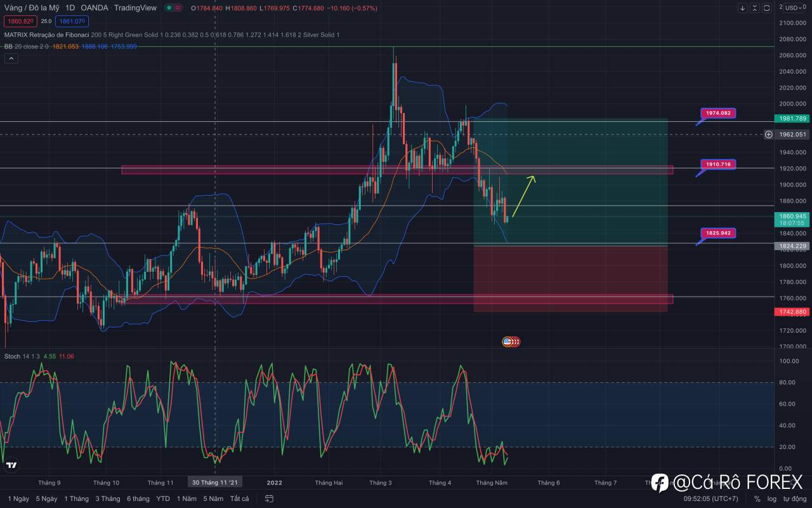Click the percent scale icon

pos(757,498)
